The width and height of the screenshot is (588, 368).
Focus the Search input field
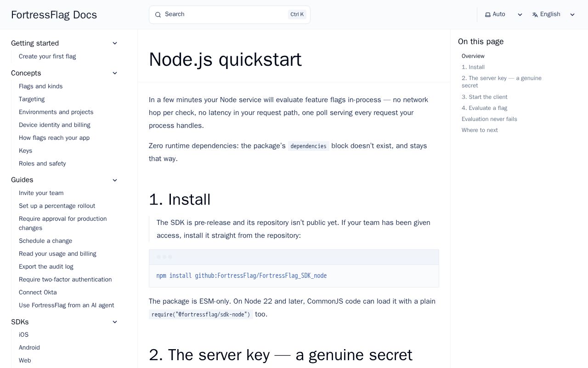click(230, 15)
